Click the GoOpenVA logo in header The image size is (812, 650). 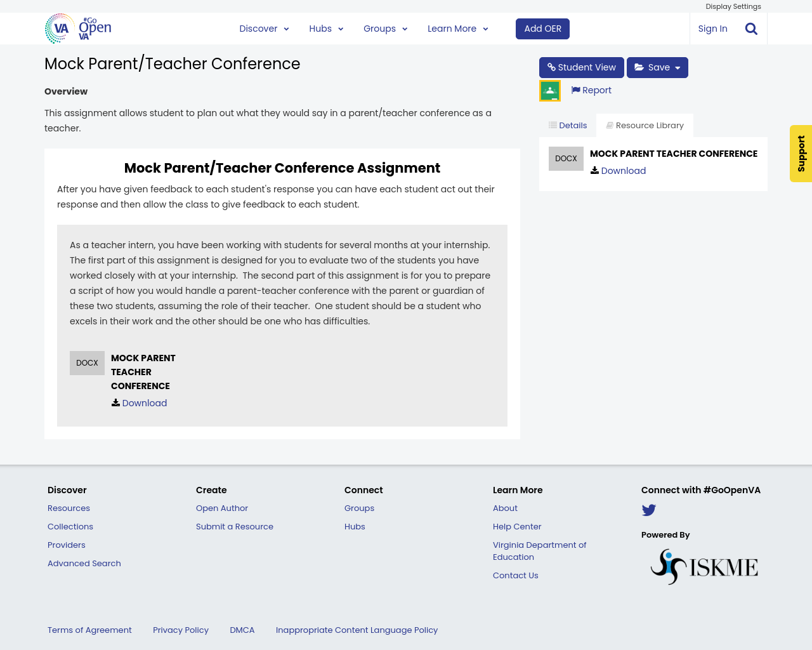point(77,28)
